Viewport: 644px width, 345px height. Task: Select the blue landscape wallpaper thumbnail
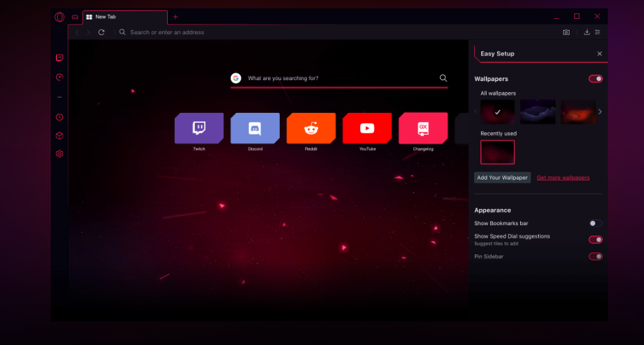[537, 112]
